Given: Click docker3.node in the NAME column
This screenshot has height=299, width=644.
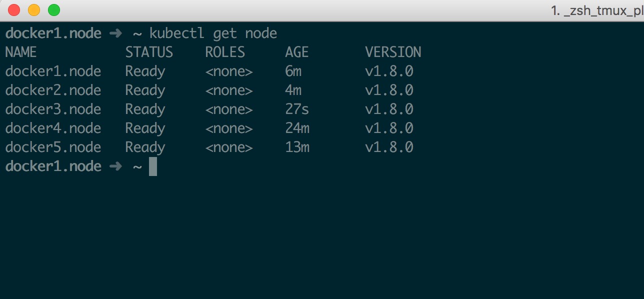Looking at the screenshot, I should click(53, 109).
